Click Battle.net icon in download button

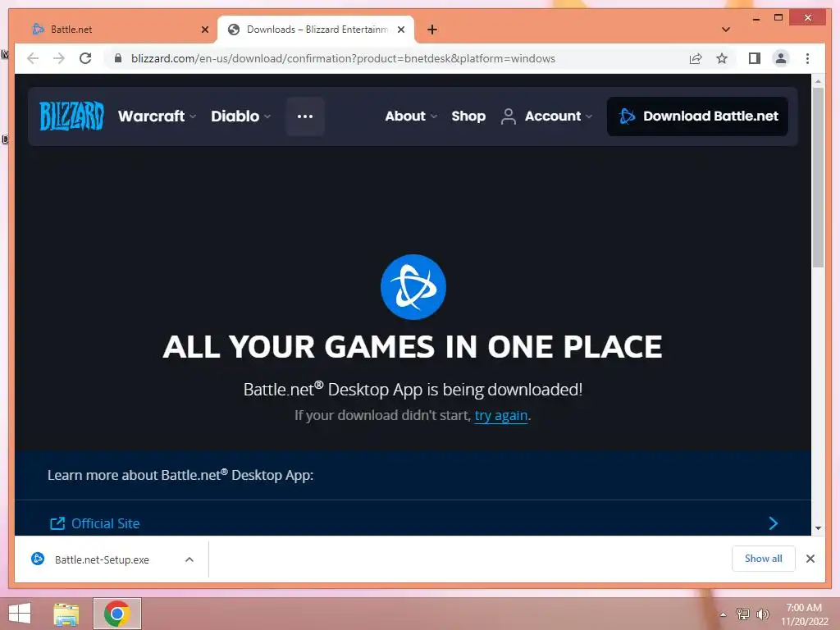point(627,116)
